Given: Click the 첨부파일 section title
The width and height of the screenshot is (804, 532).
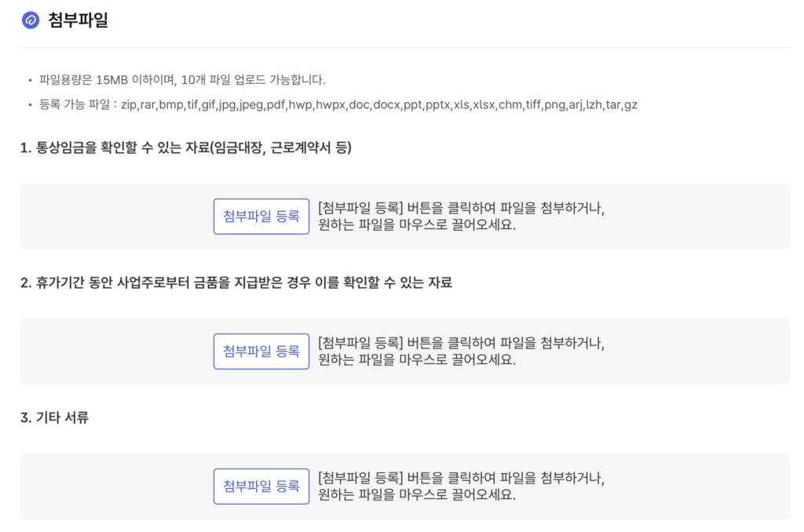Looking at the screenshot, I should pos(78,20).
